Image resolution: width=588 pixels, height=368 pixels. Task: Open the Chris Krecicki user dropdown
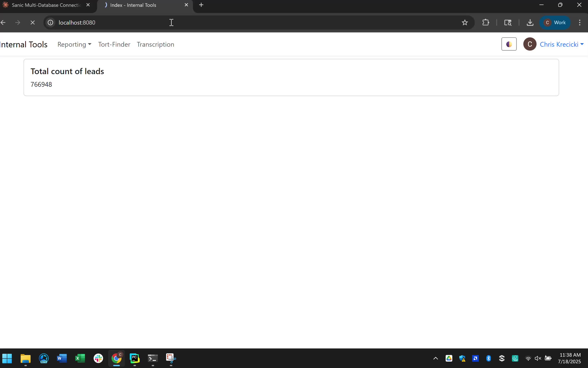pyautogui.click(x=561, y=44)
